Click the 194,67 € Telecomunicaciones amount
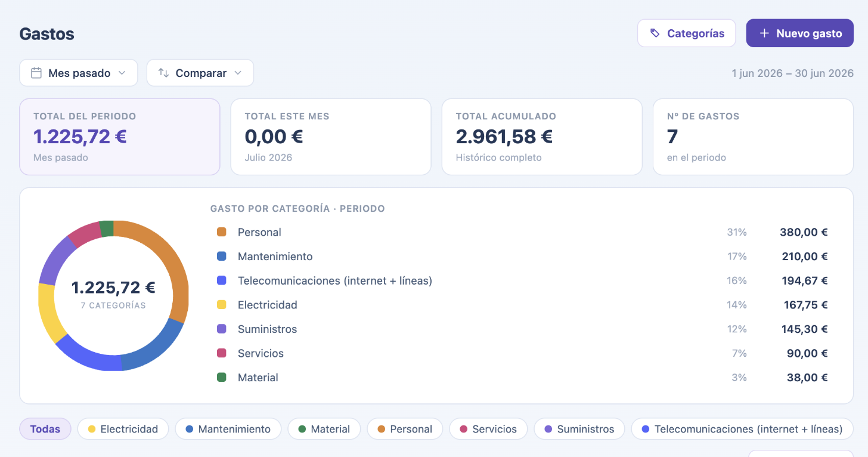The height and width of the screenshot is (457, 868). (x=805, y=280)
